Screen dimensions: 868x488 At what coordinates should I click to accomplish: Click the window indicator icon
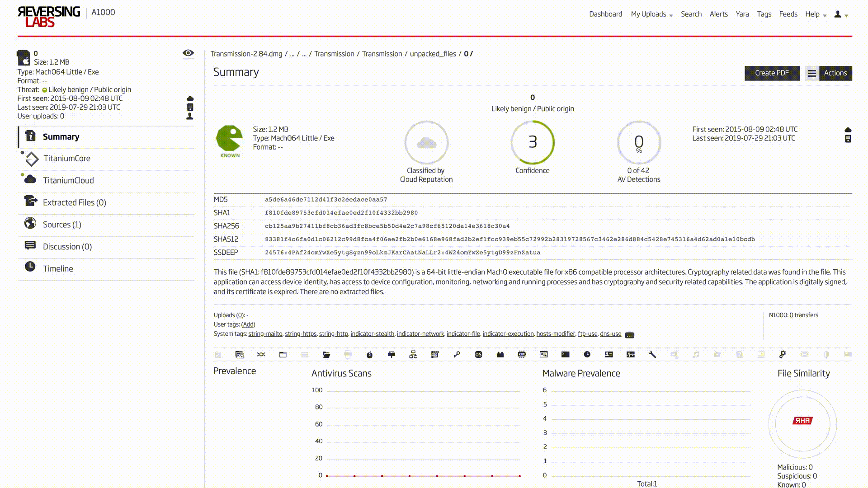(283, 355)
